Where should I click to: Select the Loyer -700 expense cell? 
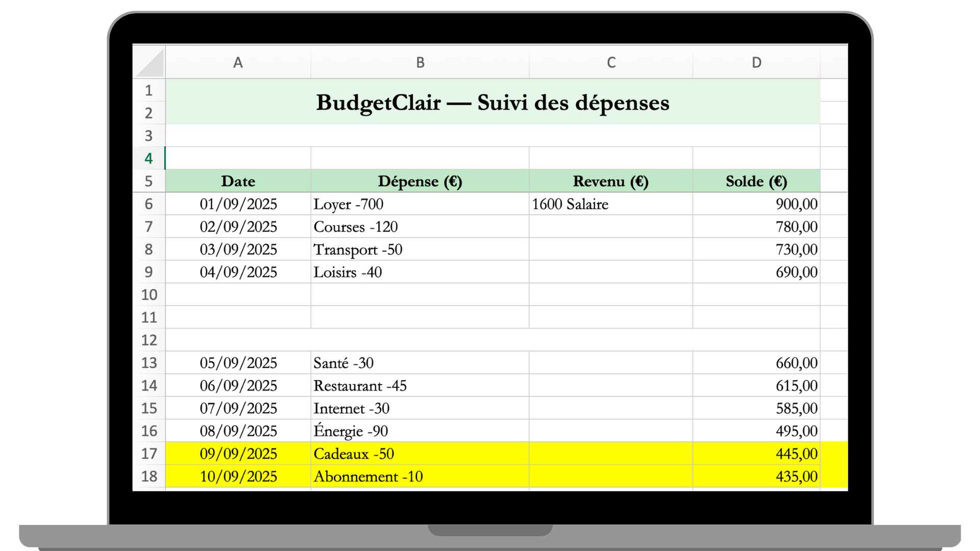click(420, 204)
